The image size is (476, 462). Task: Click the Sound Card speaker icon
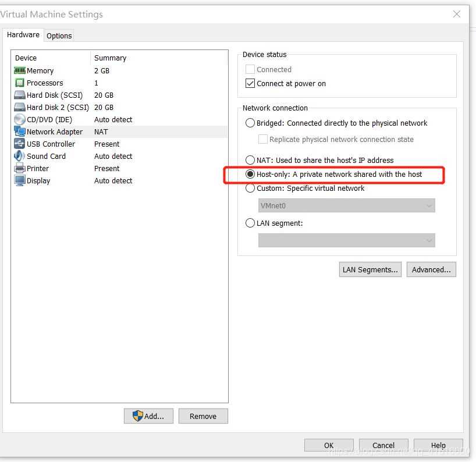(x=19, y=156)
